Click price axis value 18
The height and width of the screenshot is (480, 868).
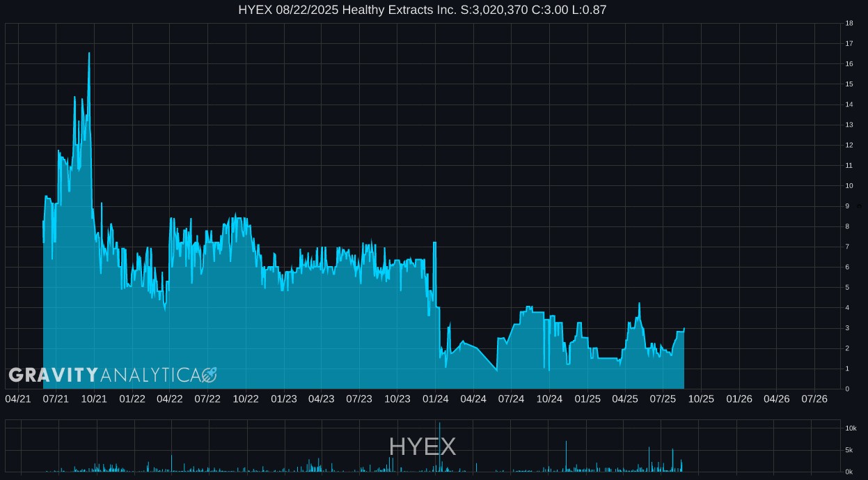pos(849,23)
